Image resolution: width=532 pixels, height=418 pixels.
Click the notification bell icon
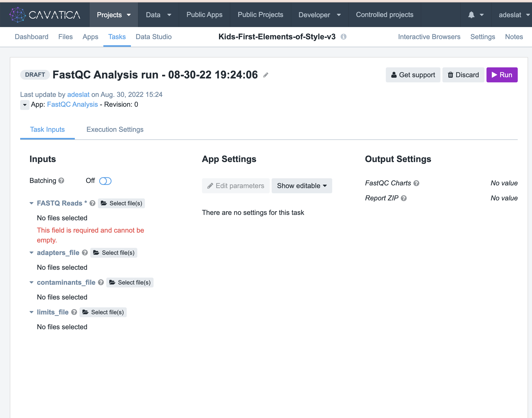click(x=471, y=15)
